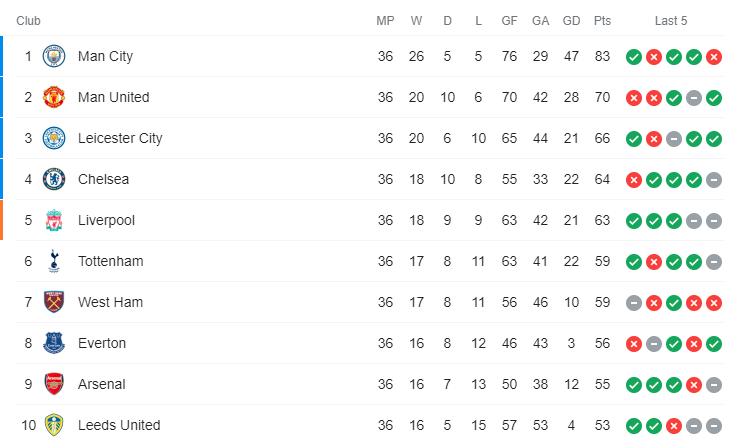The width and height of the screenshot is (750, 440).
Task: Click West Ham's only win icon
Action: pos(674,303)
